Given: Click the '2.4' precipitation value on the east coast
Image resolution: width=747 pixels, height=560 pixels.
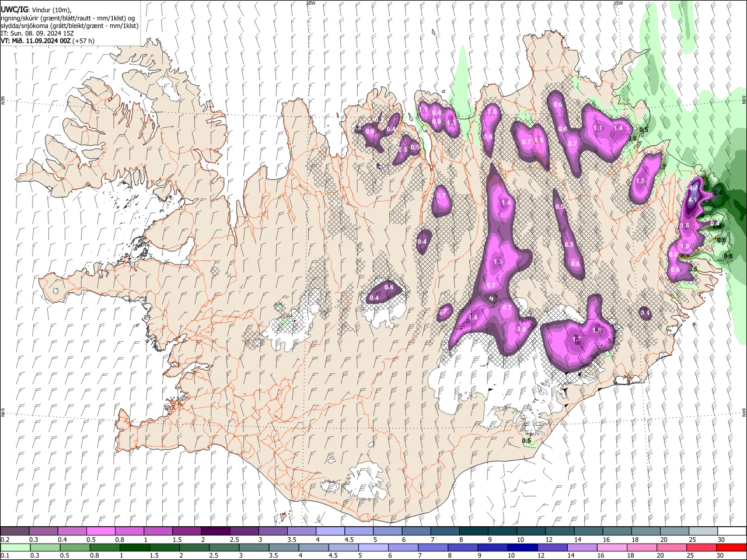Looking at the screenshot, I should [x=718, y=192].
